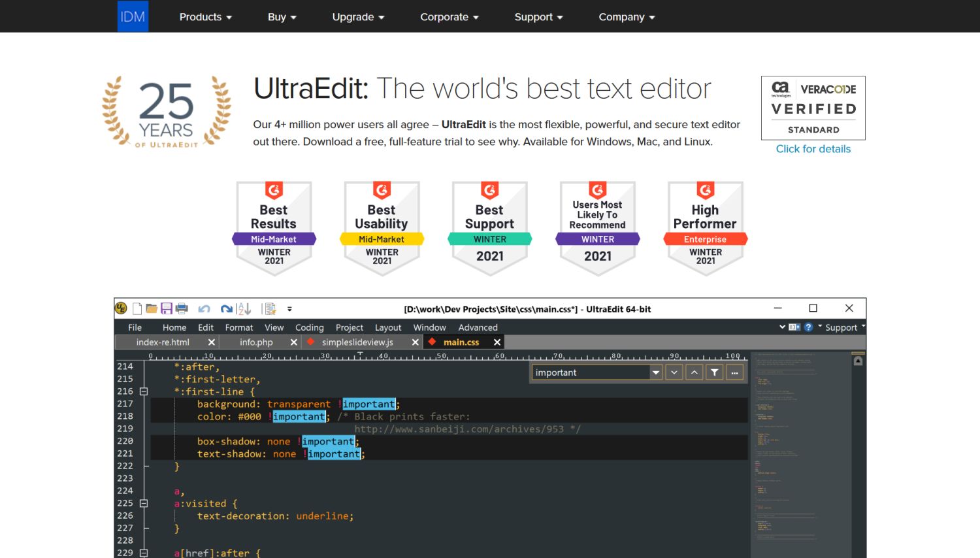Click the 'Click for details' Veracode link
The width and height of the screenshot is (980, 558).
[813, 149]
